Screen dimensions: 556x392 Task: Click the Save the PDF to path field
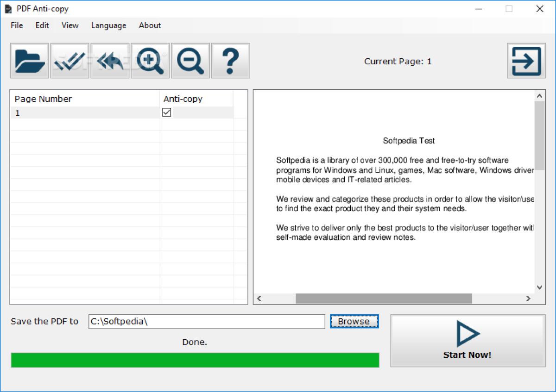pos(206,322)
